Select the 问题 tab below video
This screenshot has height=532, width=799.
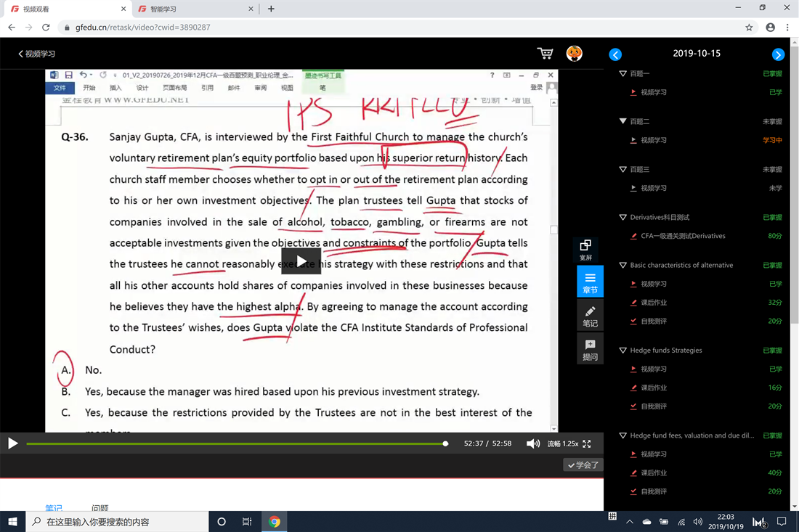(100, 507)
